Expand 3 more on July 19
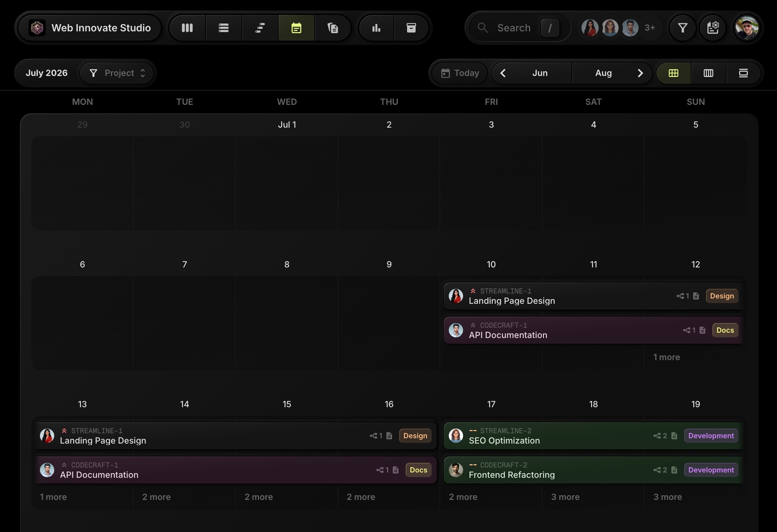Image resolution: width=777 pixels, height=532 pixels. tap(667, 497)
